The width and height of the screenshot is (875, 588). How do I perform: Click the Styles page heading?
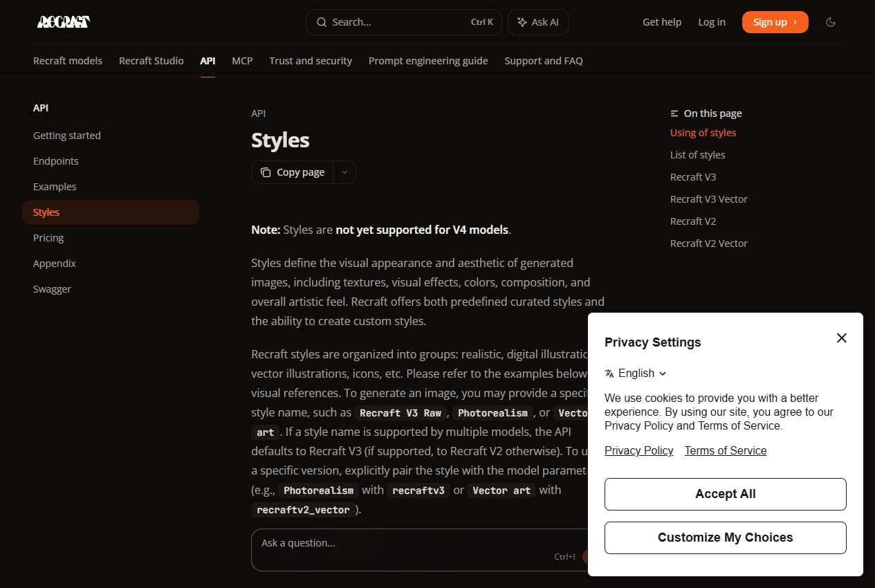click(280, 140)
